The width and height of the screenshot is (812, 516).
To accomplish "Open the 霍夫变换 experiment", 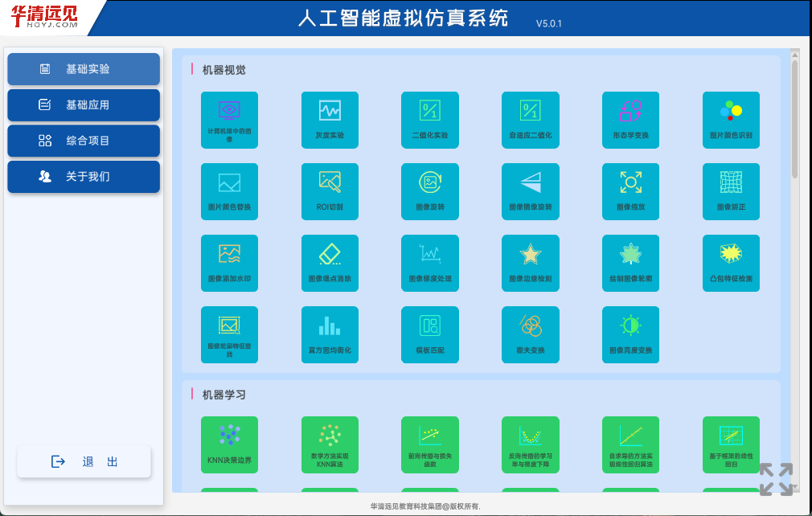I will pyautogui.click(x=530, y=334).
